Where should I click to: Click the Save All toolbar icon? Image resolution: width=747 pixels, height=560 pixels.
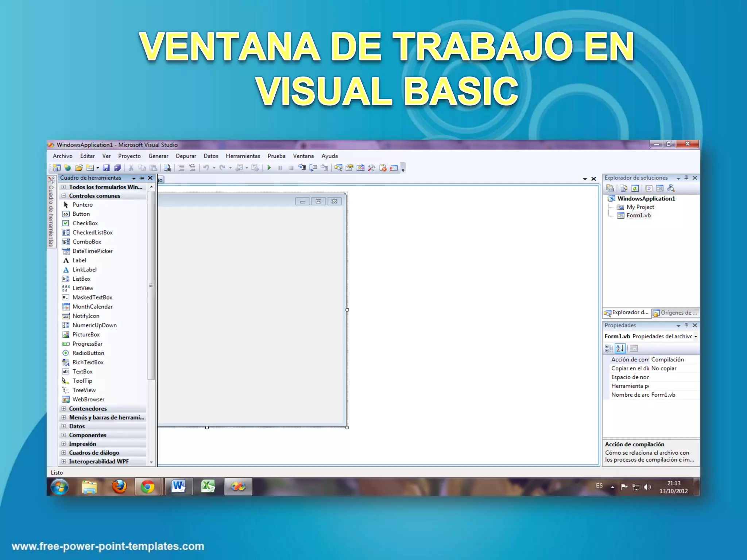coord(117,168)
